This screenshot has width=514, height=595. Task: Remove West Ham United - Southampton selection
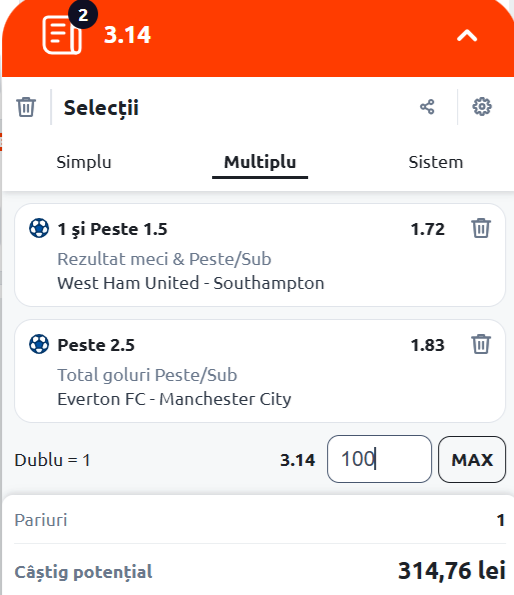click(481, 228)
